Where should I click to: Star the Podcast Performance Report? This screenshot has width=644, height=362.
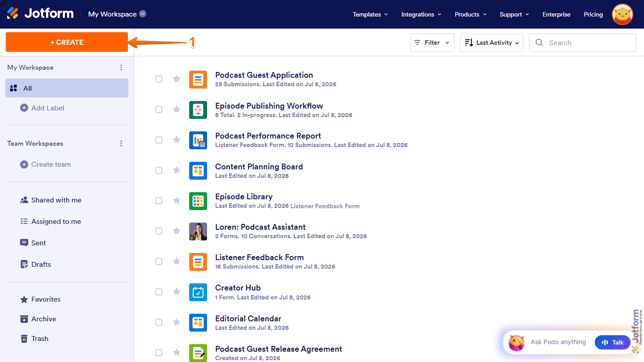(177, 140)
